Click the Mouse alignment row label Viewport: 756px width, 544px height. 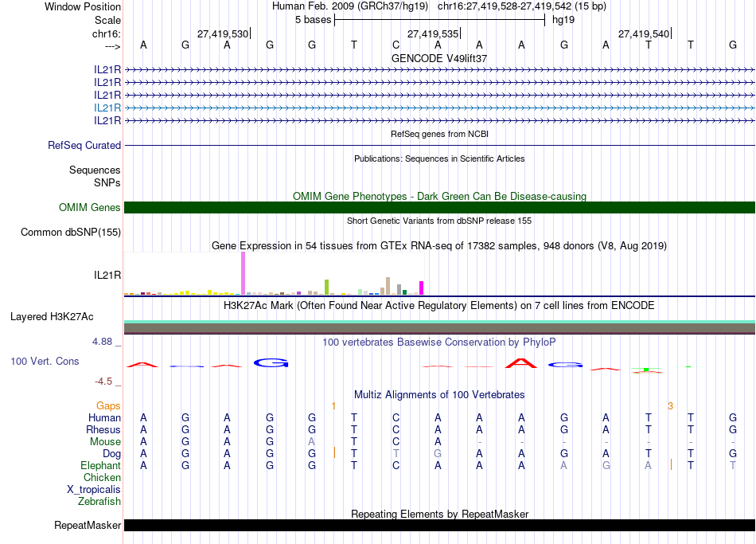[106, 442]
